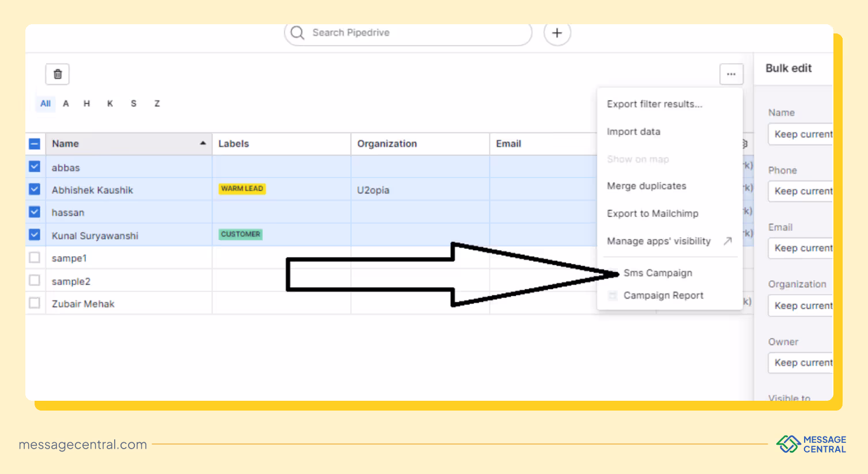Image resolution: width=868 pixels, height=474 pixels.
Task: Check the Zubair Mehak checkbox
Action: click(x=35, y=303)
